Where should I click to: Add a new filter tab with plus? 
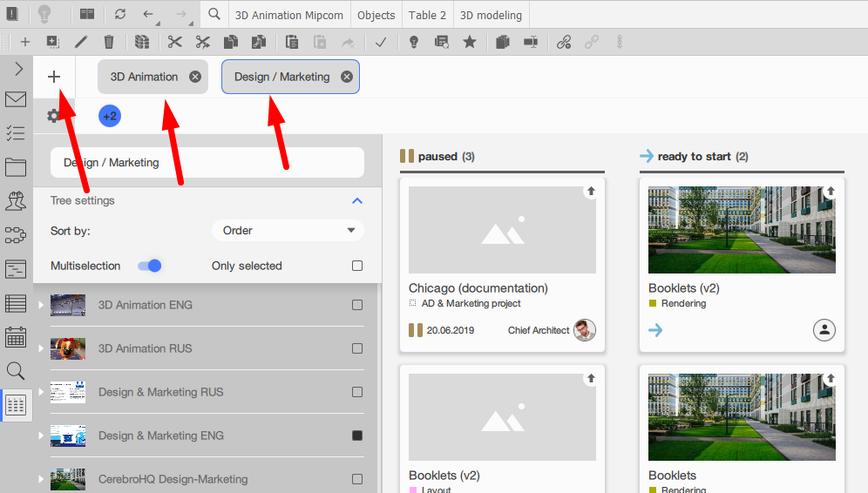point(54,77)
